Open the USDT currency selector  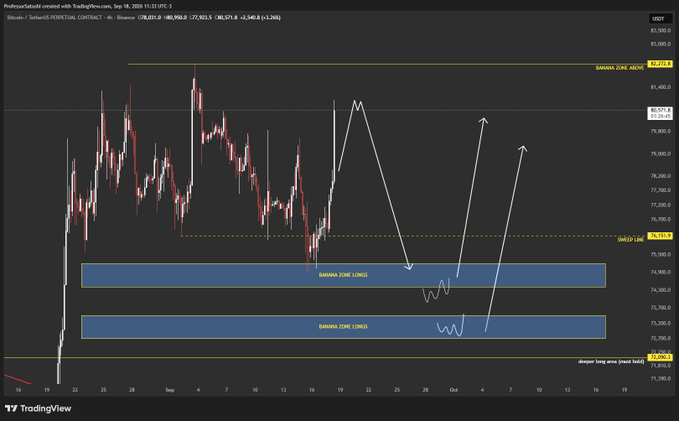(658, 19)
